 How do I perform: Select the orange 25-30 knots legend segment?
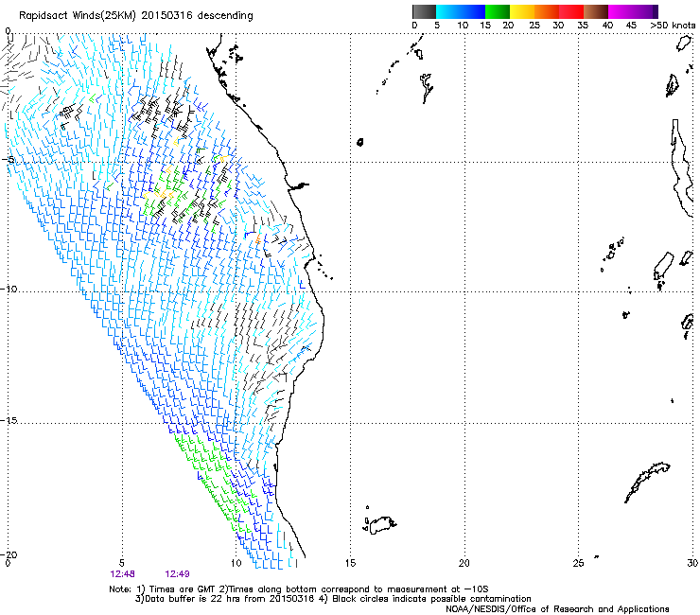click(x=547, y=11)
